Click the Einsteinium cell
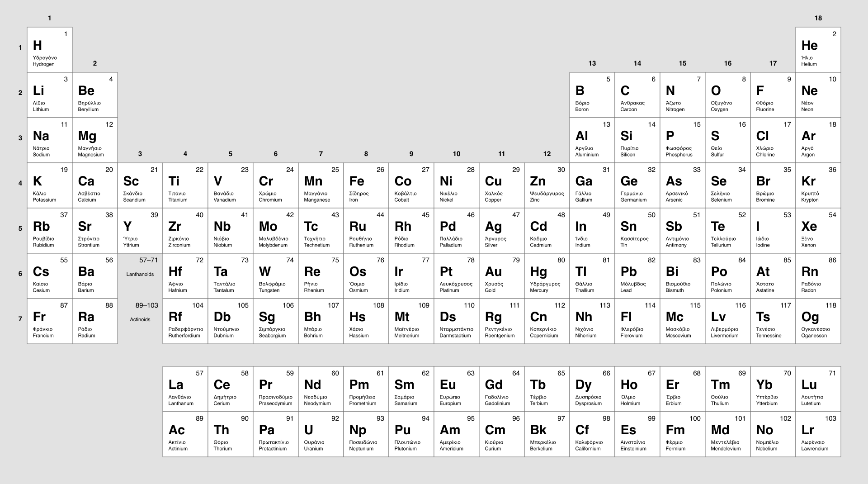The height and width of the screenshot is (484, 868). click(637, 434)
